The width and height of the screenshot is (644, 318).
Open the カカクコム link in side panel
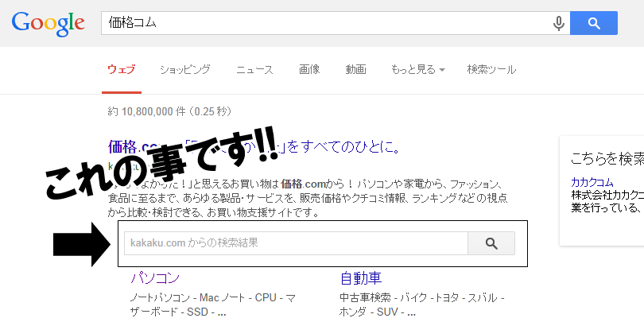592,182
